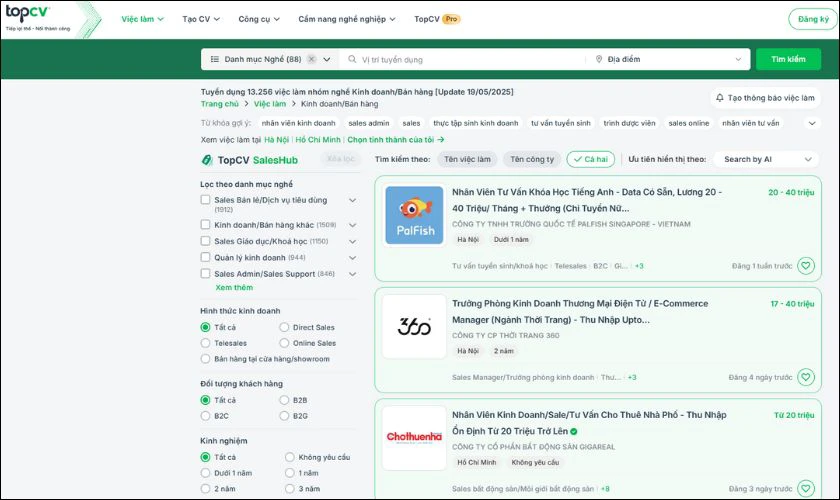840x500 pixels.
Task: Select the Cả hai search option
Action: (590, 159)
